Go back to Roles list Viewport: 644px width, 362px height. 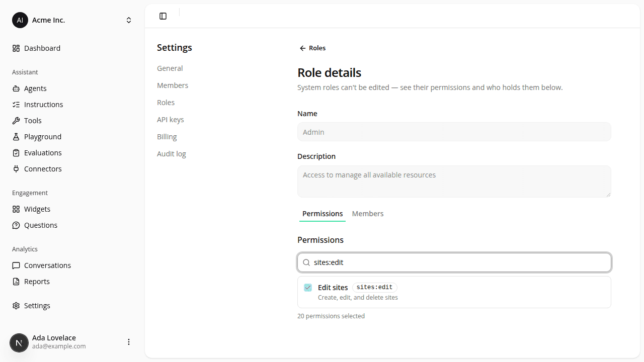point(312,48)
